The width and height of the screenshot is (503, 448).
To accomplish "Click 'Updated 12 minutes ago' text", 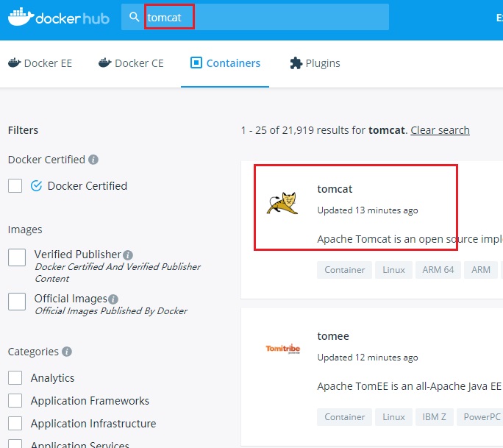I will click(368, 358).
